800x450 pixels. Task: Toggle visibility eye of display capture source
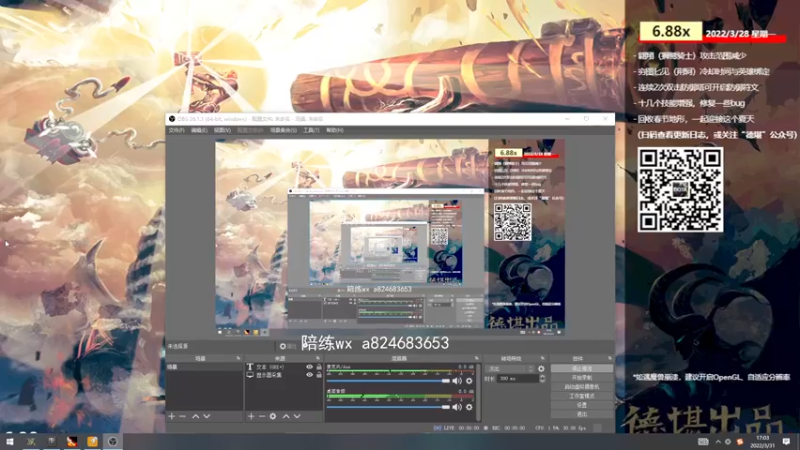(x=309, y=374)
